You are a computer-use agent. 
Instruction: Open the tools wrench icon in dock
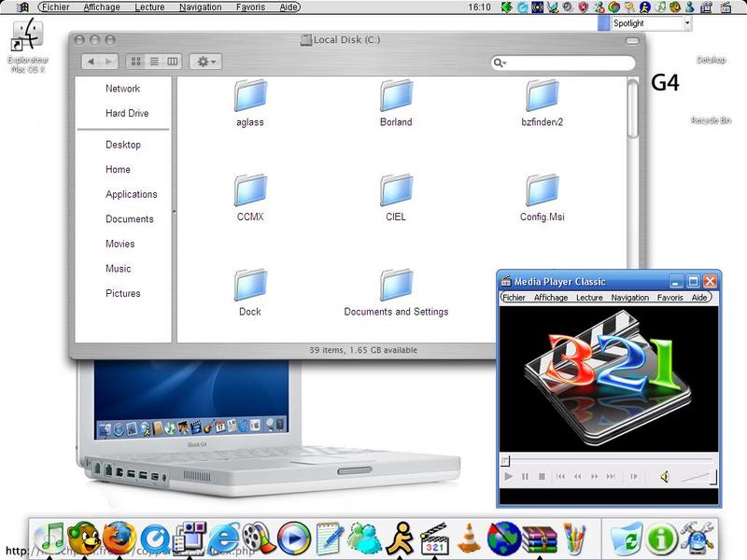point(697,539)
